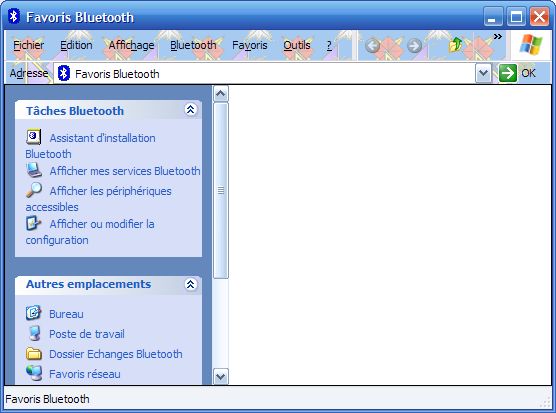Click the green OK go arrow
The image size is (556, 413).
[x=508, y=73]
